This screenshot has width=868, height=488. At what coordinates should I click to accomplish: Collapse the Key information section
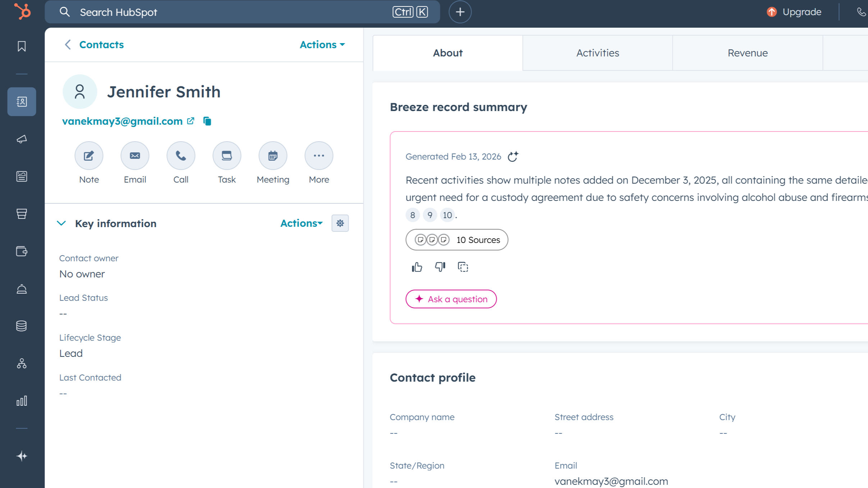point(61,223)
